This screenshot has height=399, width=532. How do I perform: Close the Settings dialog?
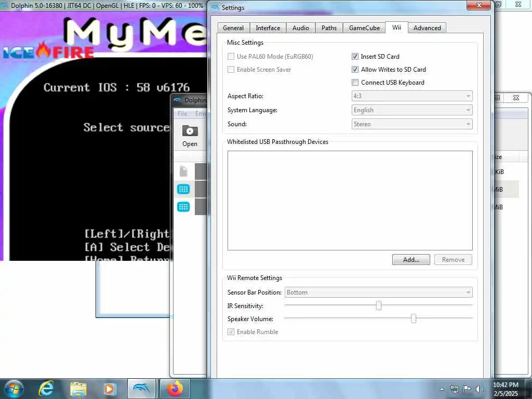pos(478,5)
